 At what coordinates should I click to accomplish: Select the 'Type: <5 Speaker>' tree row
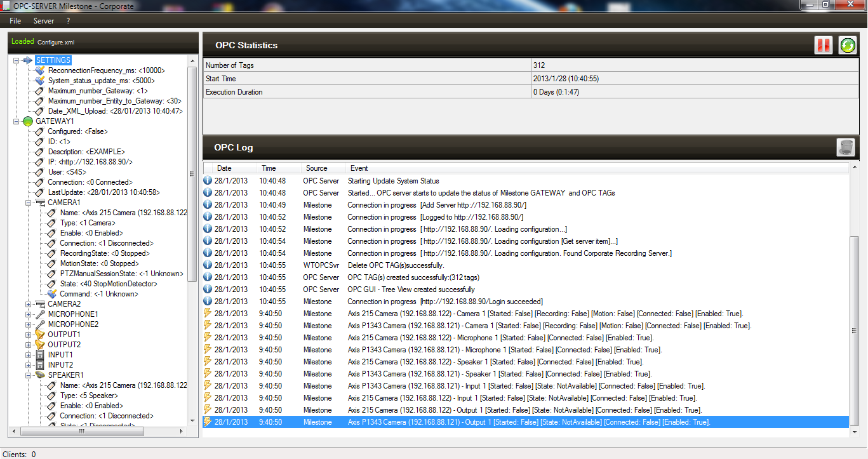pyautogui.click(x=89, y=396)
